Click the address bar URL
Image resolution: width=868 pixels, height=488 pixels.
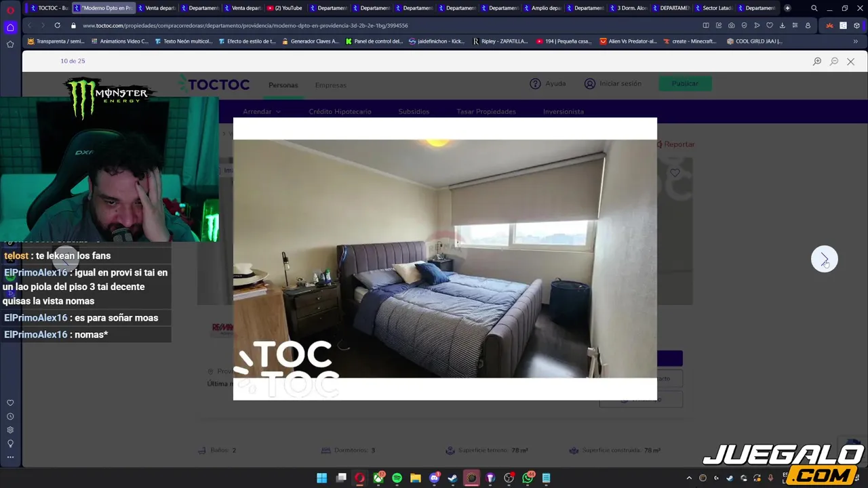[x=245, y=25]
